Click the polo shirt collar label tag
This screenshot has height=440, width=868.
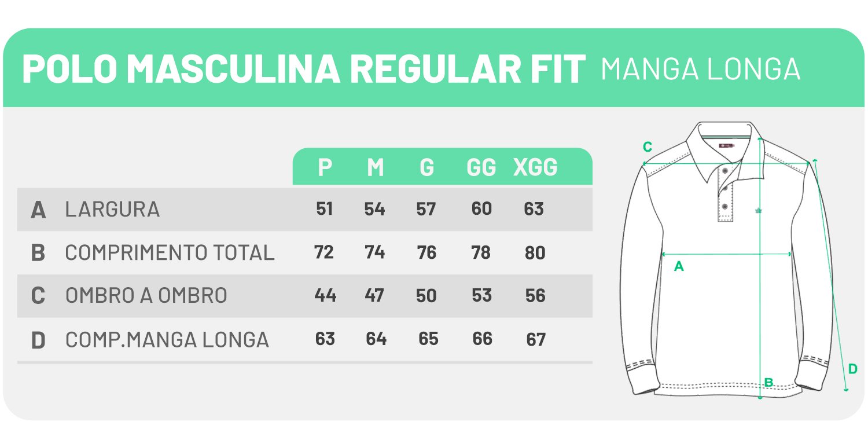pos(723,146)
